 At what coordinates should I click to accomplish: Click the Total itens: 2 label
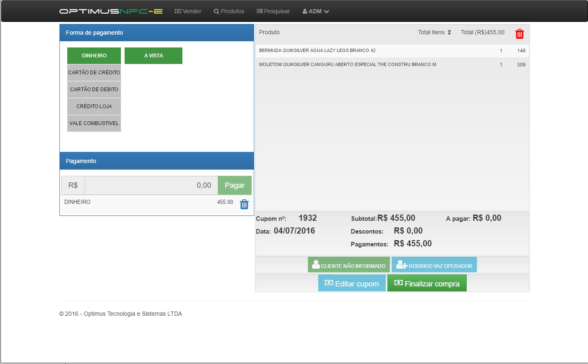(x=435, y=32)
